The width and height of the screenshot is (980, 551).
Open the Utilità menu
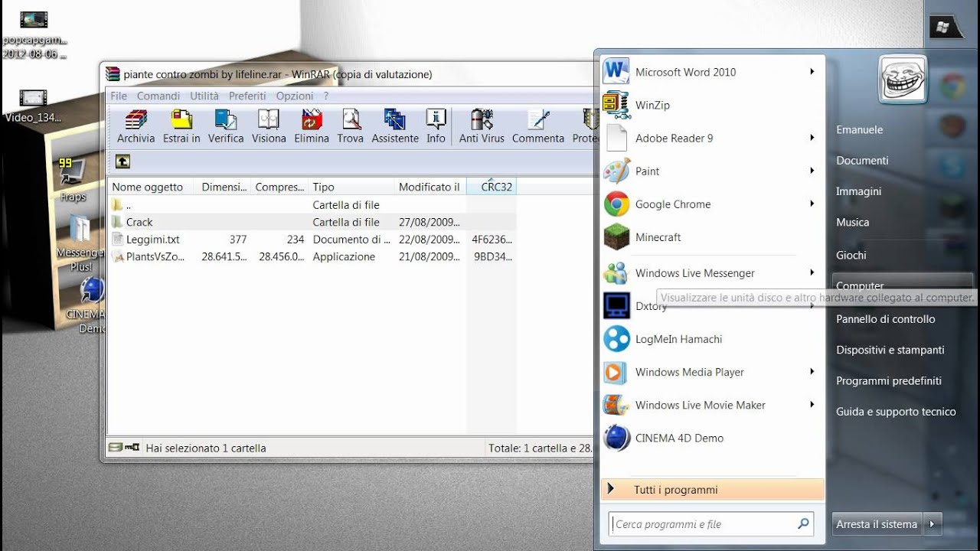coord(204,96)
